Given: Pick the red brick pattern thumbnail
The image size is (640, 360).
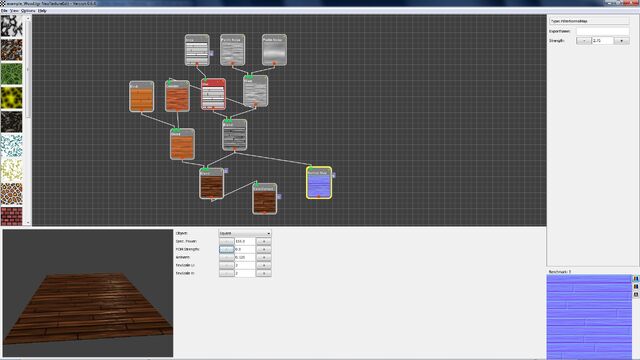Looking at the screenshot, I should [11, 216].
